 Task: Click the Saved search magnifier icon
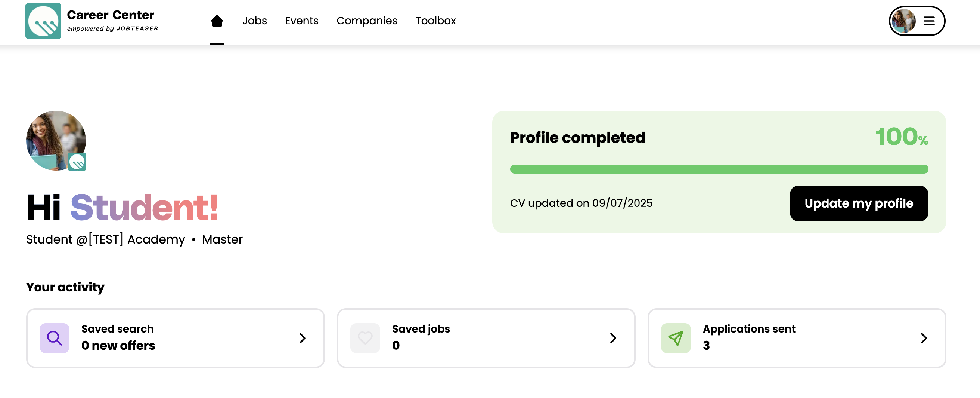(55, 338)
